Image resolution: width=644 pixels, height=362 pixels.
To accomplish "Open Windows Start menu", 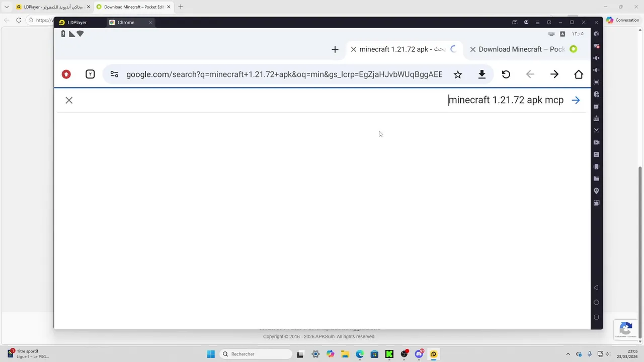I will (211, 354).
